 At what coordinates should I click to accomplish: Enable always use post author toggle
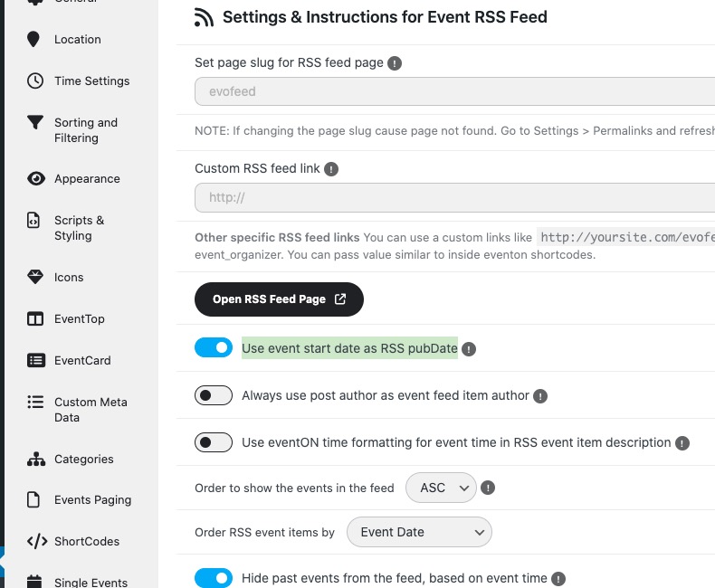(214, 395)
